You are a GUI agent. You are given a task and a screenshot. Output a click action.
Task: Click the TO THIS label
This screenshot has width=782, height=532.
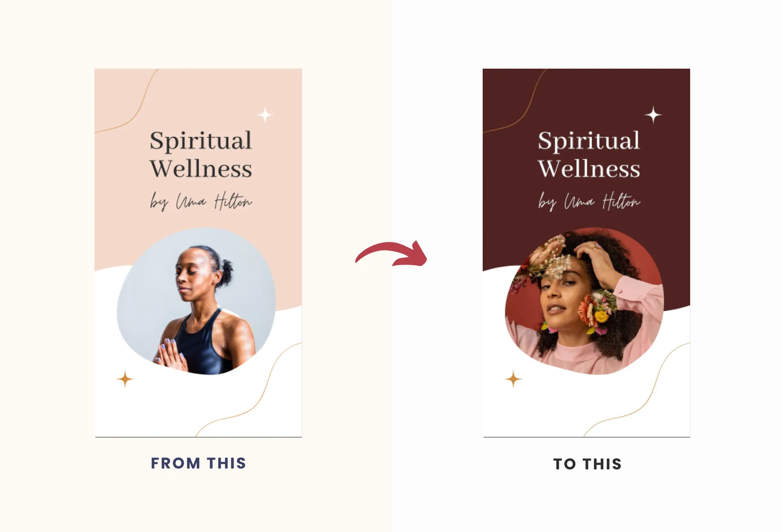[587, 464]
